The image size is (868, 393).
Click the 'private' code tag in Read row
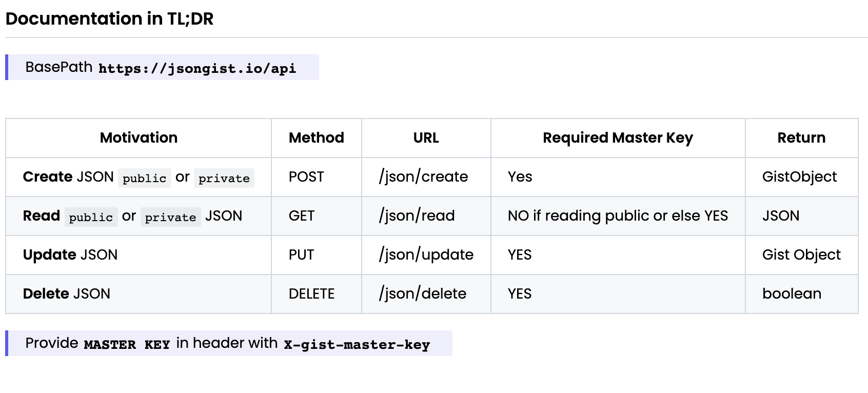[x=170, y=217]
